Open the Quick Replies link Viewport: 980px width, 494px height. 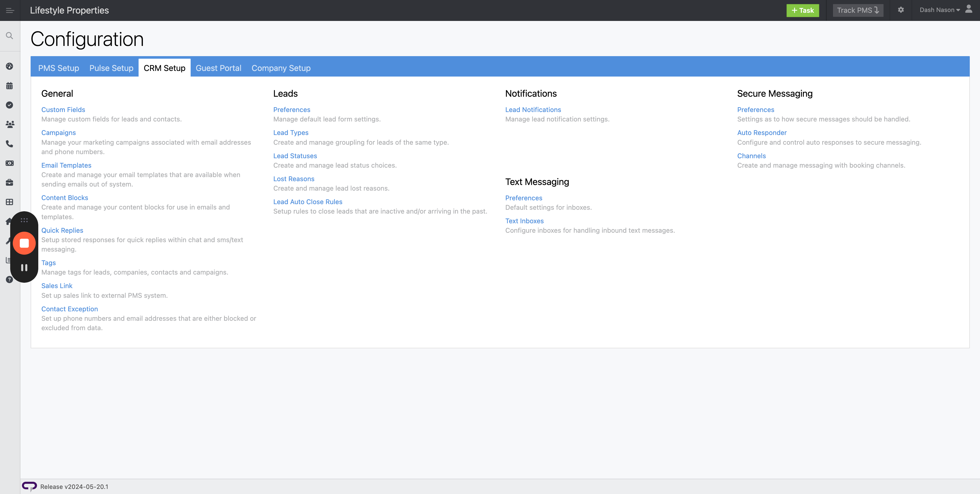(x=62, y=230)
